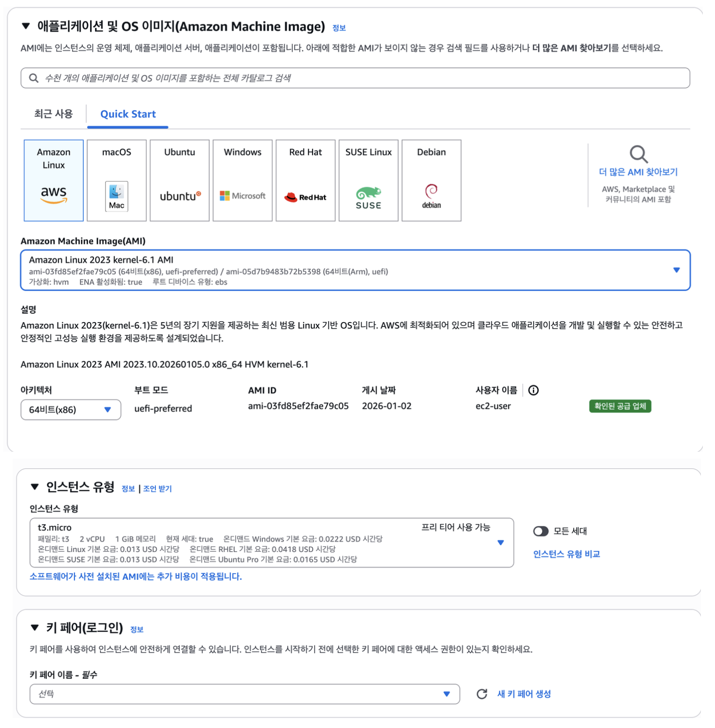Click the 프리 티어 사용 가능 label

point(456,527)
